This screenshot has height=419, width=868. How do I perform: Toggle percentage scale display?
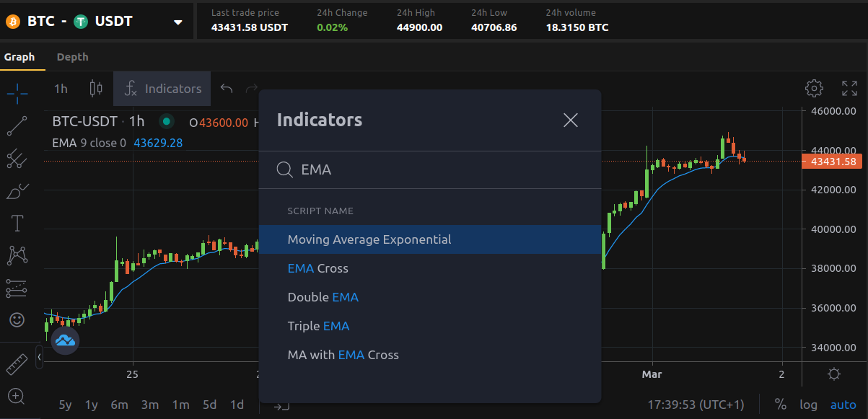point(780,405)
